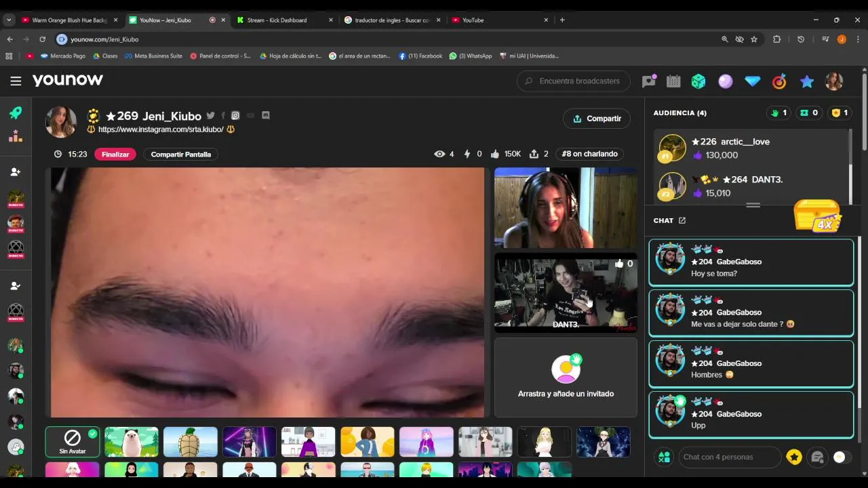The height and width of the screenshot is (488, 868).
Task: Click the audience panel resize handle
Action: (x=753, y=205)
